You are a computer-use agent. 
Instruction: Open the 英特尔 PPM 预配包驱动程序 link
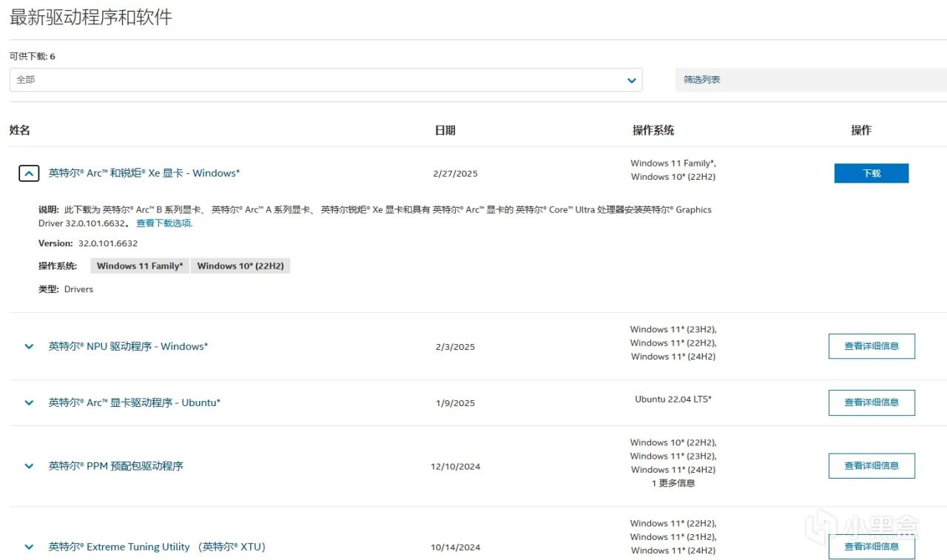click(116, 466)
